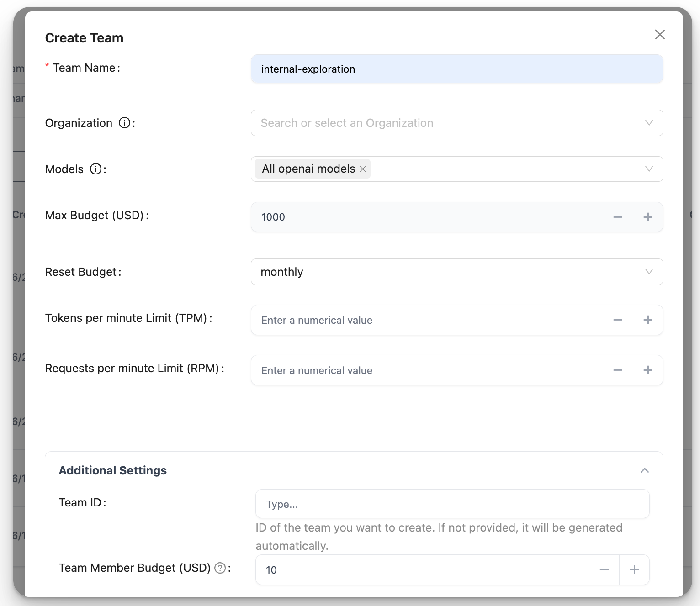Remove the 'All openai models' tag

pos(363,169)
